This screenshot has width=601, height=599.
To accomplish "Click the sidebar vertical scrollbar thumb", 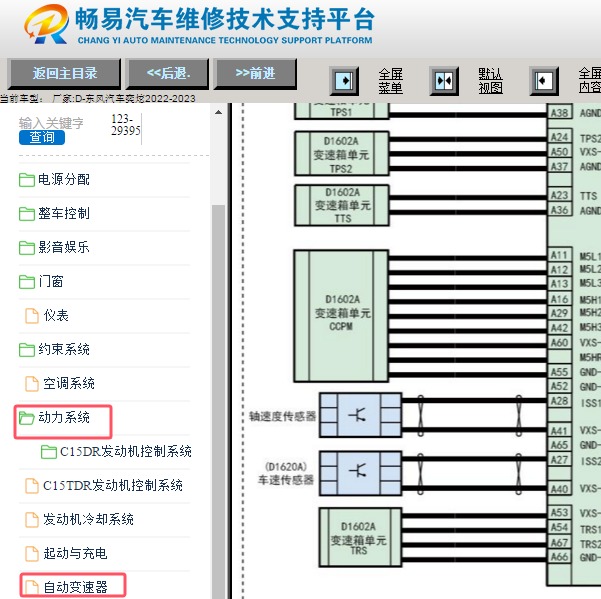I will coord(218,402).
